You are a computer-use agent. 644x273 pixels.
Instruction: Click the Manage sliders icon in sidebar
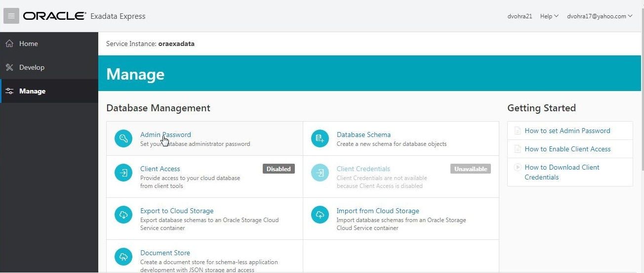pyautogui.click(x=9, y=91)
